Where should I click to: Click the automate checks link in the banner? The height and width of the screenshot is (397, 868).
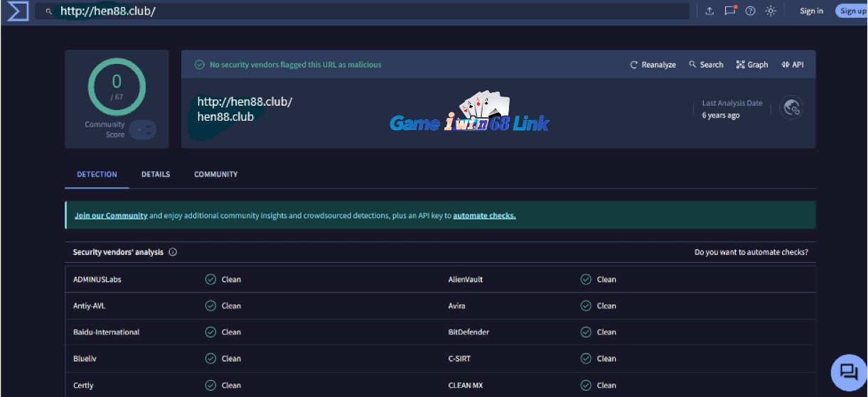[x=484, y=215]
